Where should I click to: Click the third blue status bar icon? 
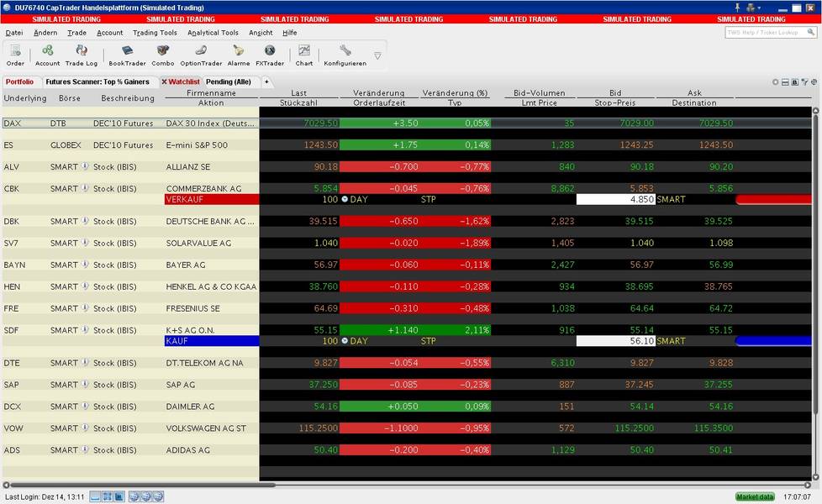(x=119, y=496)
